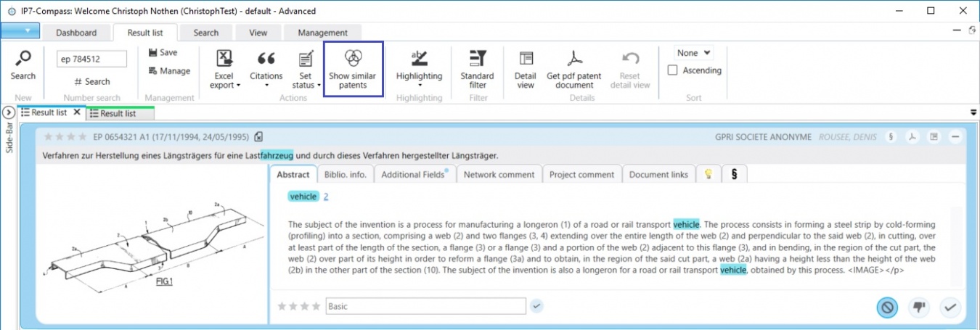Click the blocked circle status icon
The height and width of the screenshot is (330, 980).
point(886,307)
